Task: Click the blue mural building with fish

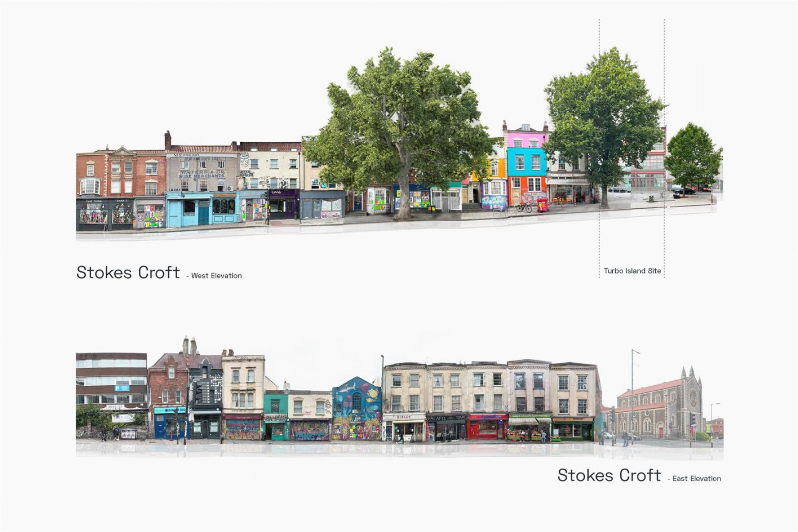Action: pos(356,408)
